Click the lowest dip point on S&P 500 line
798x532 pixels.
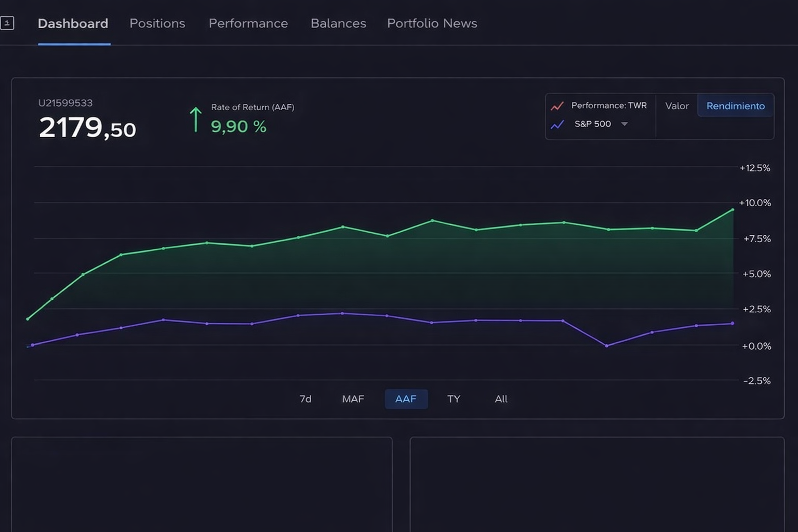pos(606,345)
